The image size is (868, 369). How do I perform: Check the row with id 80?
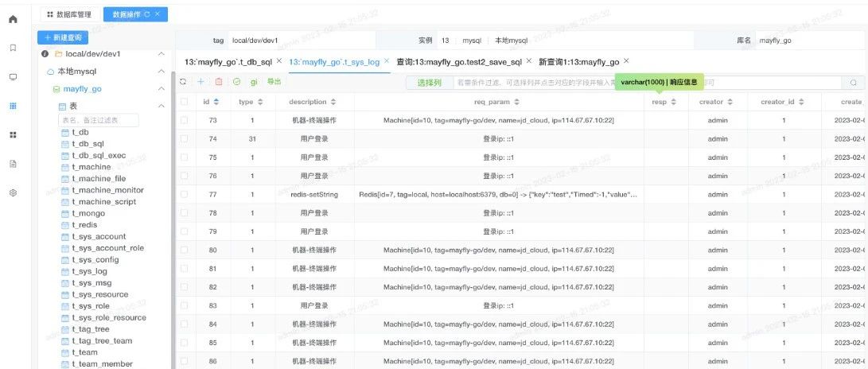(x=185, y=250)
